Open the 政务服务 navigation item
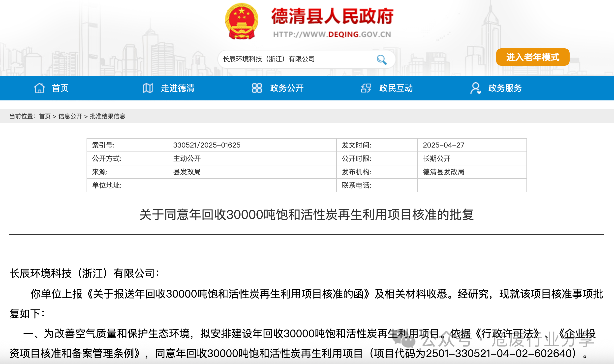 [x=505, y=88]
